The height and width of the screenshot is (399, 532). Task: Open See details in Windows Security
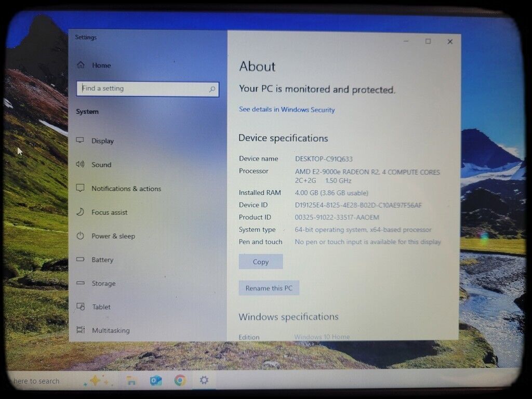point(287,109)
